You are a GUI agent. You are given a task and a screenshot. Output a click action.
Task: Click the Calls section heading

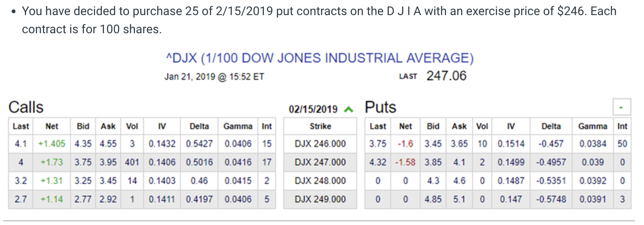(x=26, y=107)
